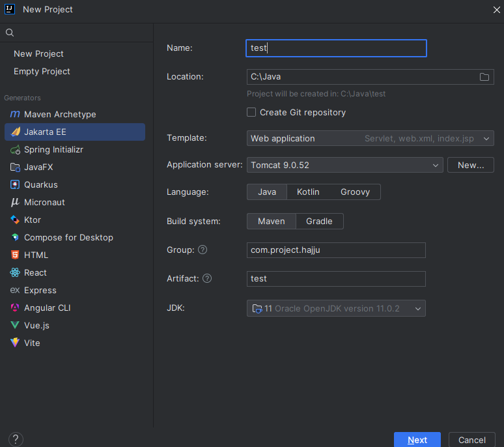This screenshot has width=504, height=447.
Task: Select the Vite generator label
Action: tap(32, 343)
